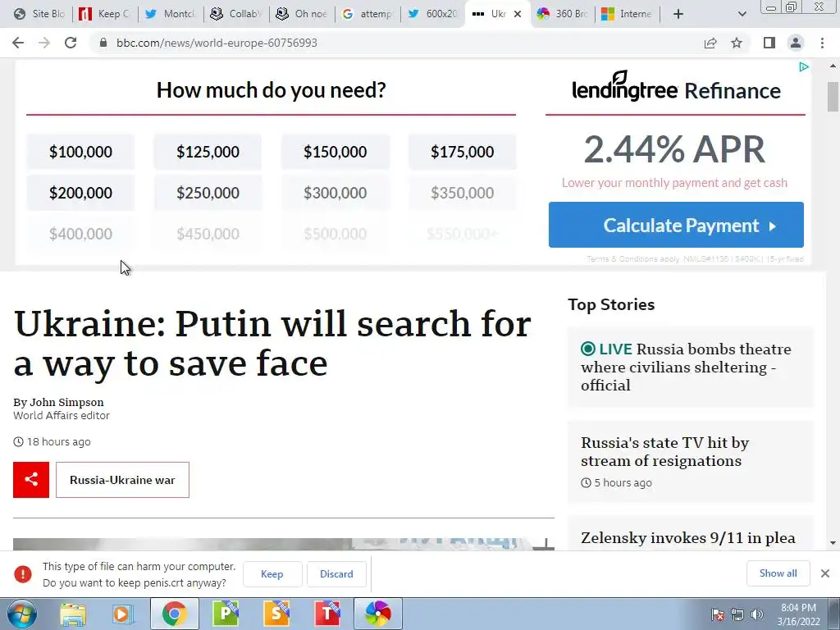Select $200,000 loan amount
Screen dimensions: 840x630
[x=81, y=193]
